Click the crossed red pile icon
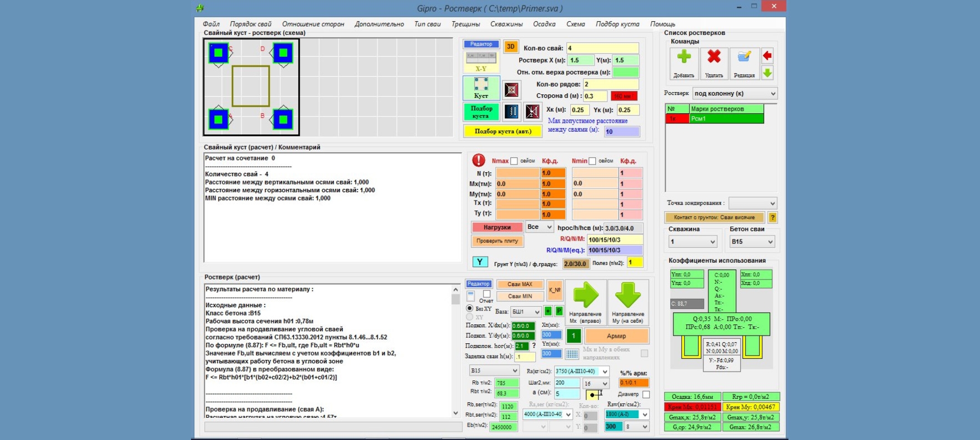The width and height of the screenshot is (980, 440). point(533,112)
